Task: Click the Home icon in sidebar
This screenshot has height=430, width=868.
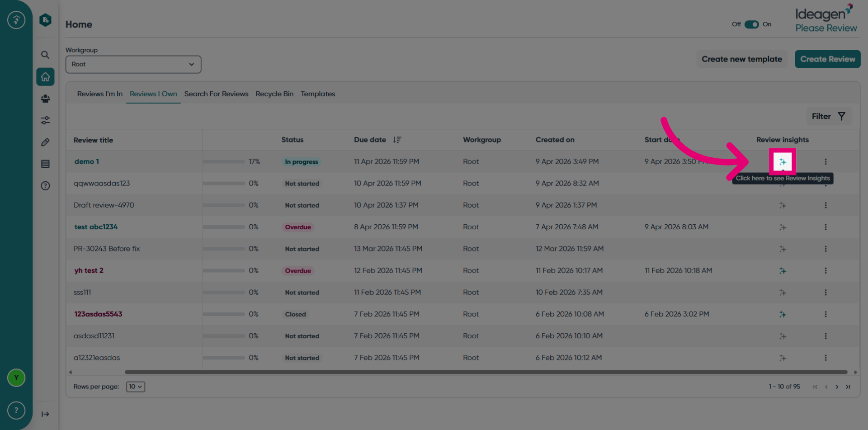Action: (45, 77)
